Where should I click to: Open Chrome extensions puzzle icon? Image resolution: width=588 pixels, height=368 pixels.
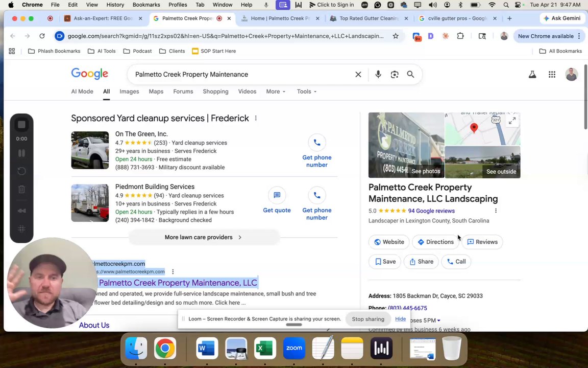[460, 36]
